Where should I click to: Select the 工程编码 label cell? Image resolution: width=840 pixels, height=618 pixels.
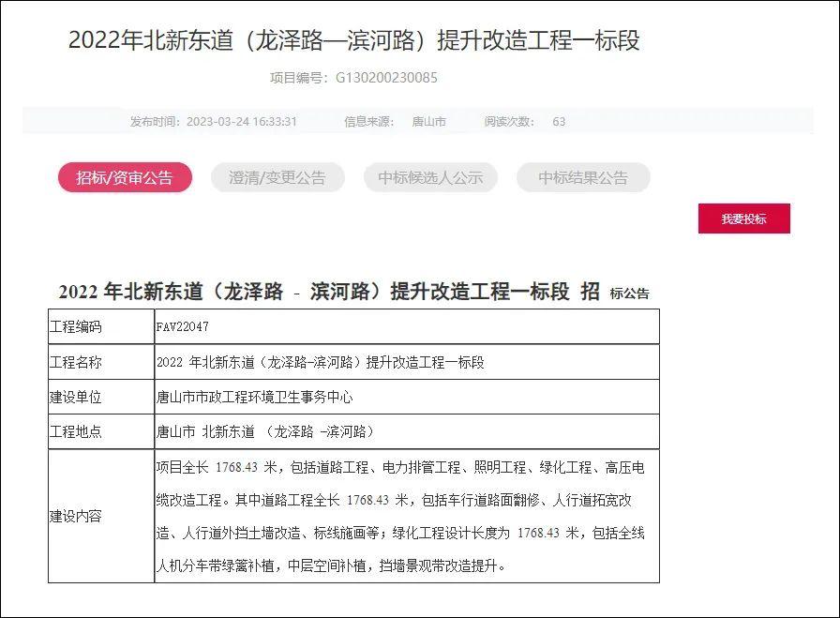(76, 327)
